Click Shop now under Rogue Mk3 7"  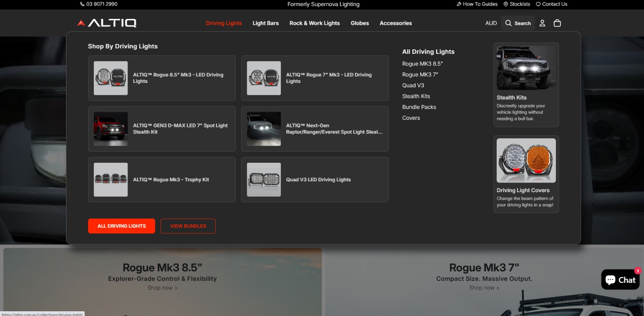click(x=484, y=288)
